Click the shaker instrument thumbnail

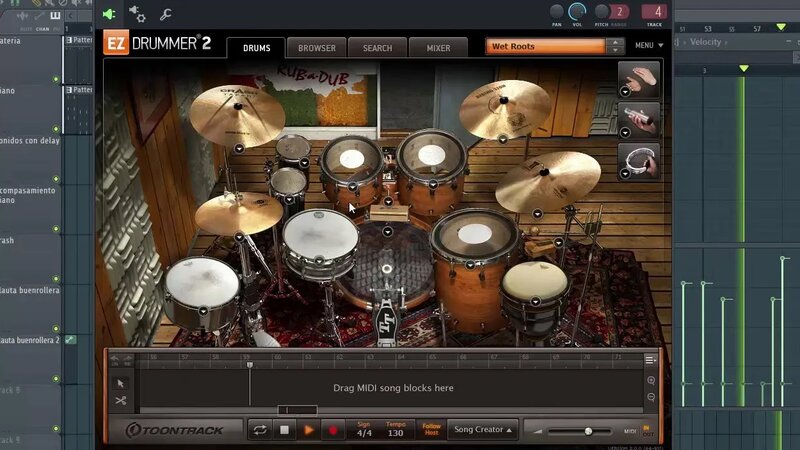click(x=639, y=121)
